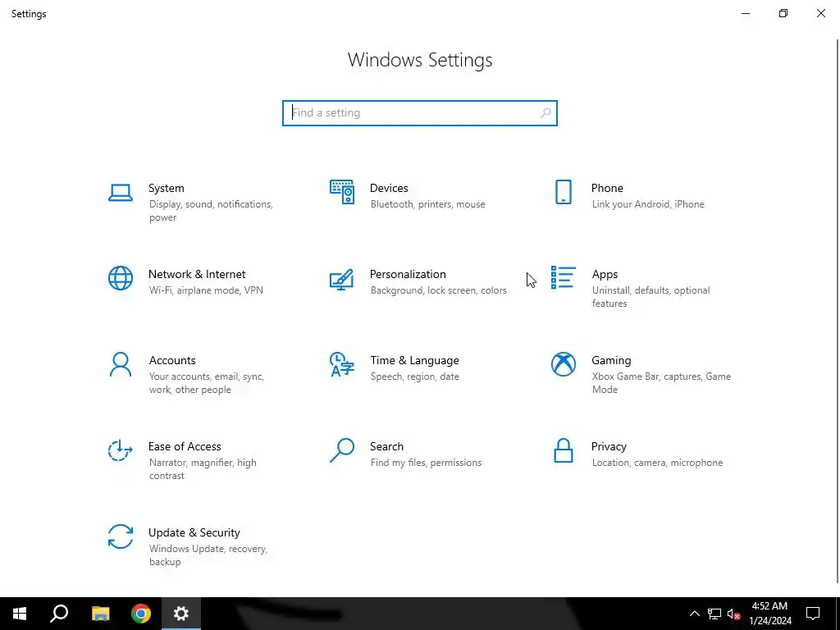Click "Uninstall, defaults, optional features" description
Image resolution: width=840 pixels, height=630 pixels.
[651, 297]
